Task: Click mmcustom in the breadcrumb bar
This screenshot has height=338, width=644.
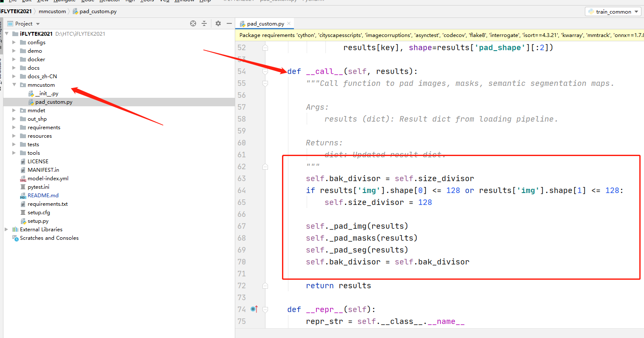Action: [52, 11]
